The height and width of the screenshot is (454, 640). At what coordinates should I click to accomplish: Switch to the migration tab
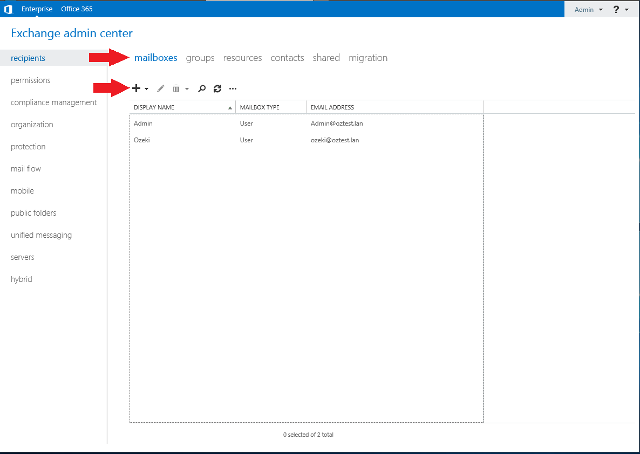pos(368,58)
